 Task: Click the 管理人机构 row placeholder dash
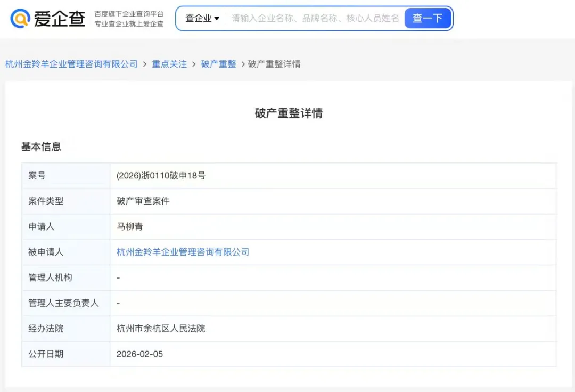pyautogui.click(x=117, y=277)
